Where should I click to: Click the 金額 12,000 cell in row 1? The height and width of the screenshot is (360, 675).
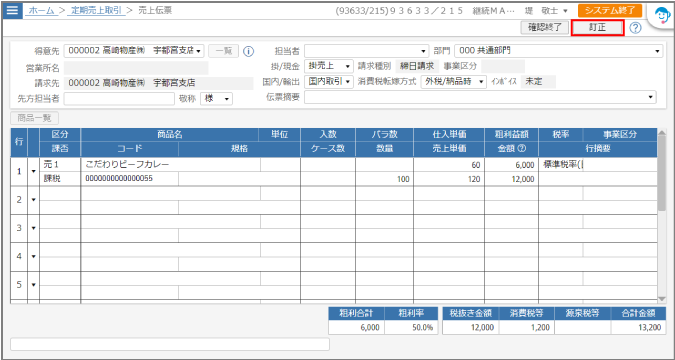coord(511,179)
